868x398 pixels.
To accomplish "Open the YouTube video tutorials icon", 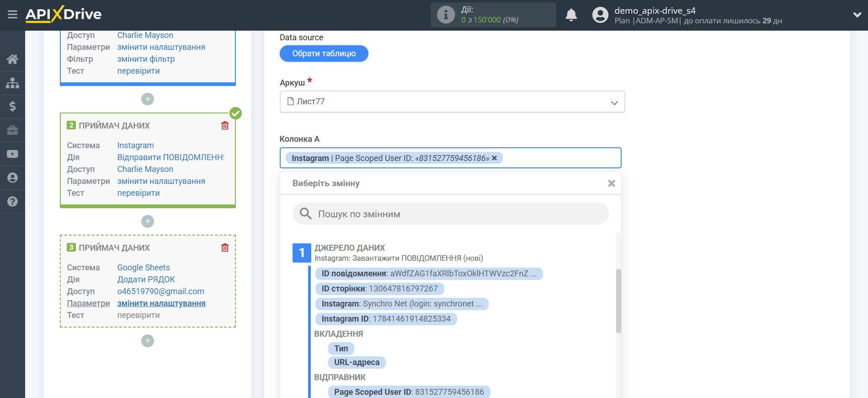I will click(x=12, y=154).
